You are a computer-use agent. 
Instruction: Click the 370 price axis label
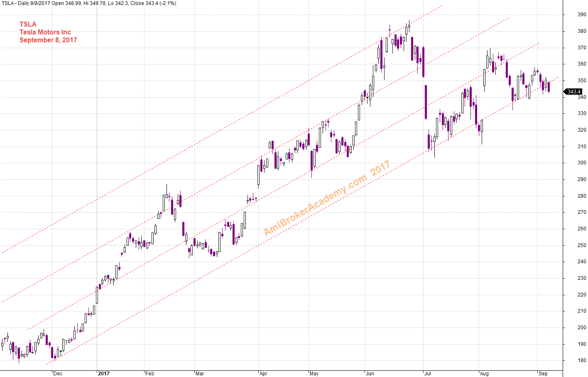click(582, 48)
